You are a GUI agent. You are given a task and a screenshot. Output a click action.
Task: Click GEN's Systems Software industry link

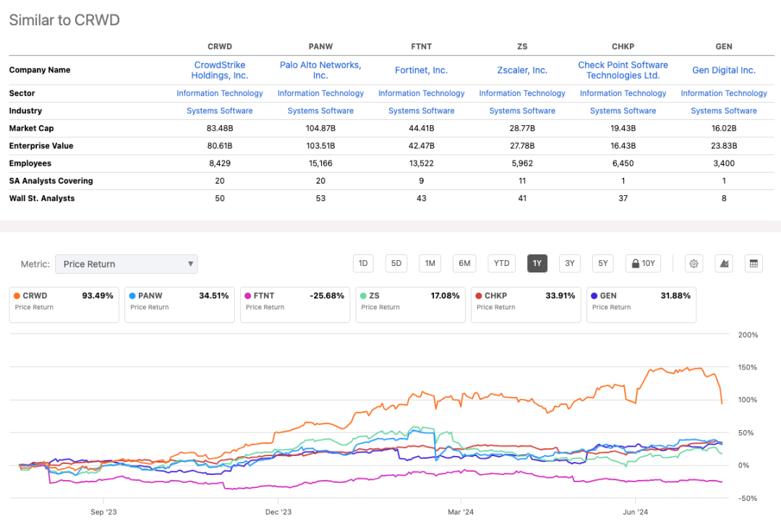pos(724,111)
